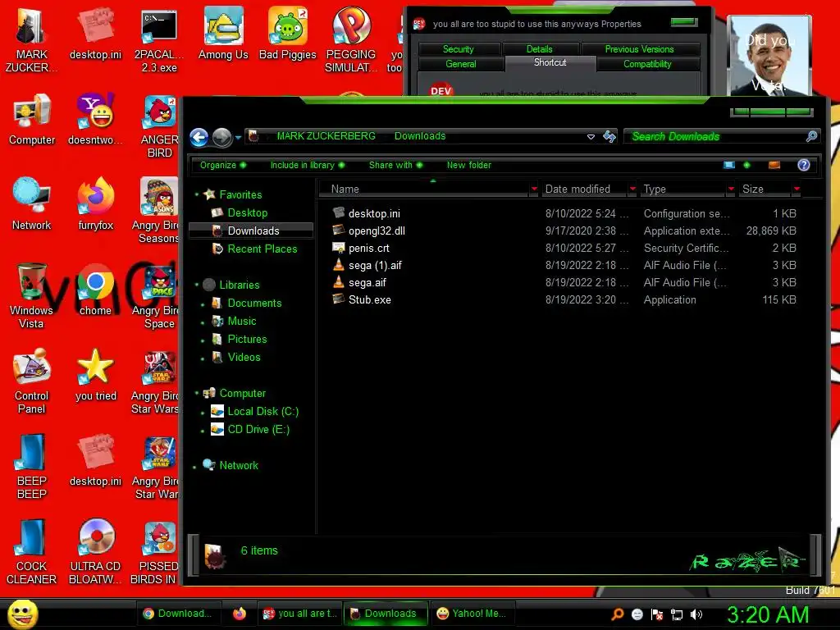Click the 3:20 AM taskbar clock

point(768,614)
